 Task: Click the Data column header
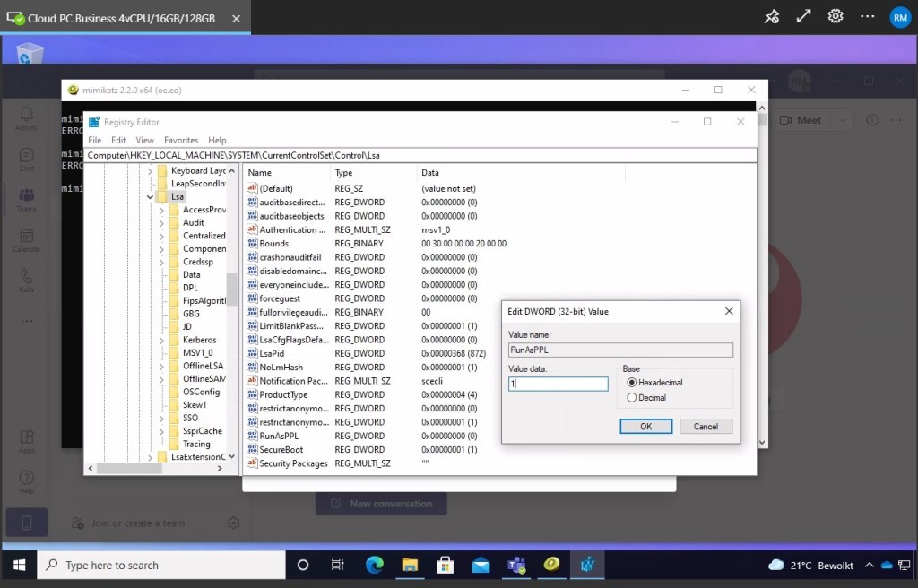(x=521, y=173)
